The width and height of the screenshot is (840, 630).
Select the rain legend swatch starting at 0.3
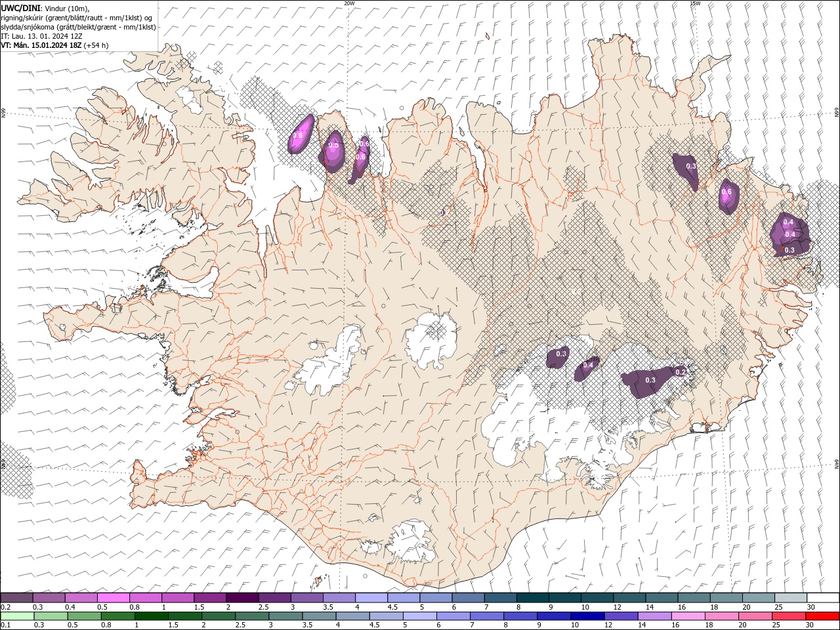click(x=51, y=616)
